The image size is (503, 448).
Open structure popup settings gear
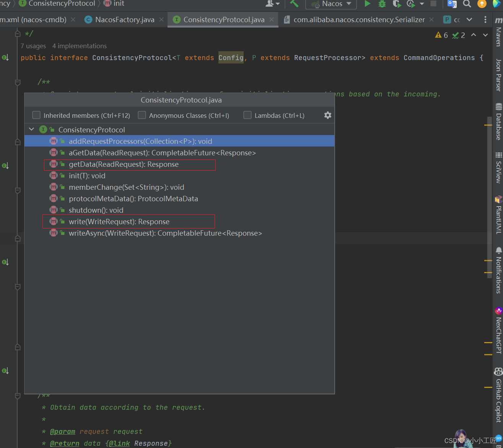click(x=327, y=115)
